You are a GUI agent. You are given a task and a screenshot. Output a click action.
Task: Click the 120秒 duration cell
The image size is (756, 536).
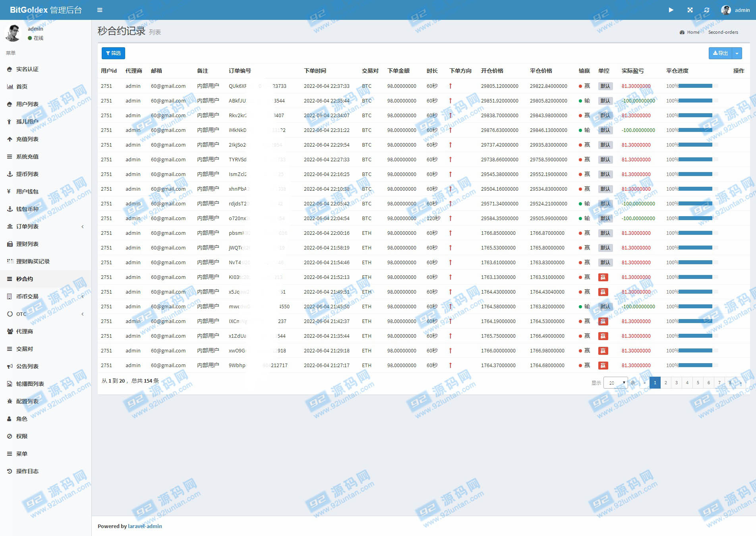(433, 218)
